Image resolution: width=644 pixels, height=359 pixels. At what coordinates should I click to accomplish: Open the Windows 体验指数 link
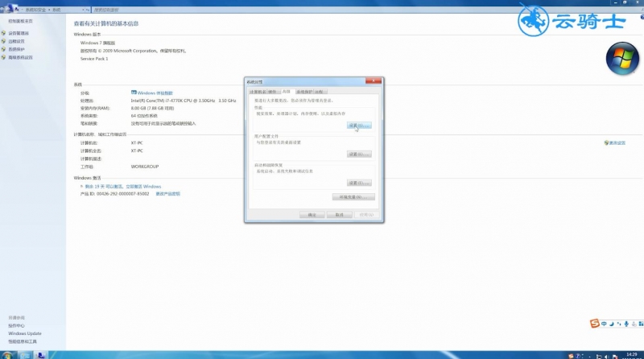pyautogui.click(x=155, y=93)
